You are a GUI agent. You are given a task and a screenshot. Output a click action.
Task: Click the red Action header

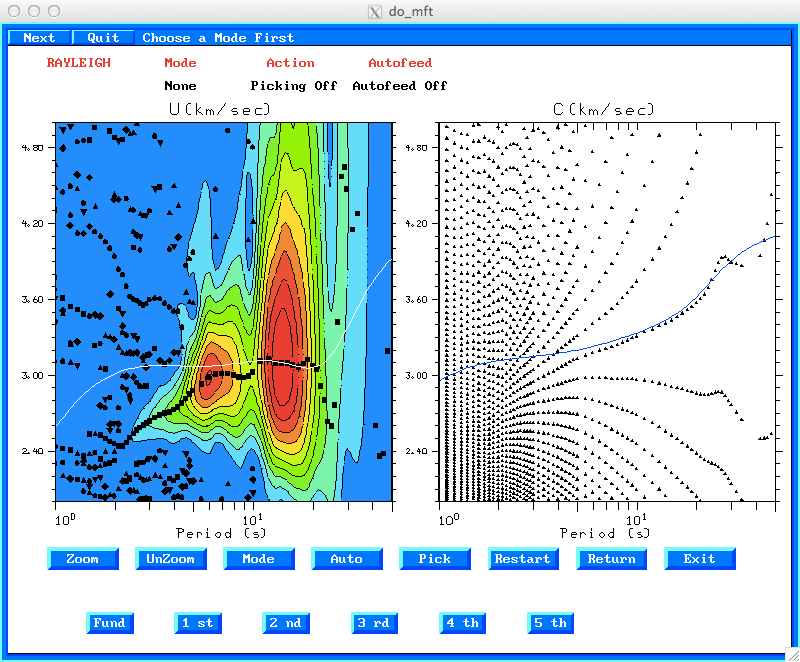pyautogui.click(x=290, y=63)
